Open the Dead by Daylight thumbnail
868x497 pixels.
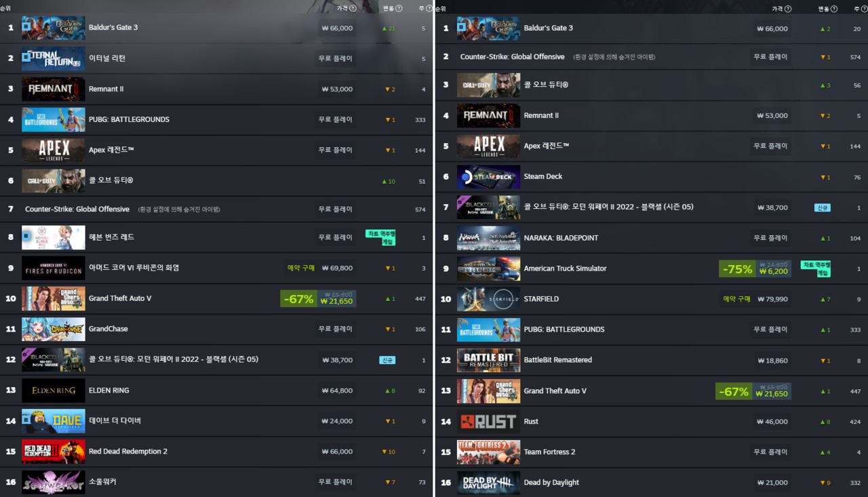[x=488, y=483]
